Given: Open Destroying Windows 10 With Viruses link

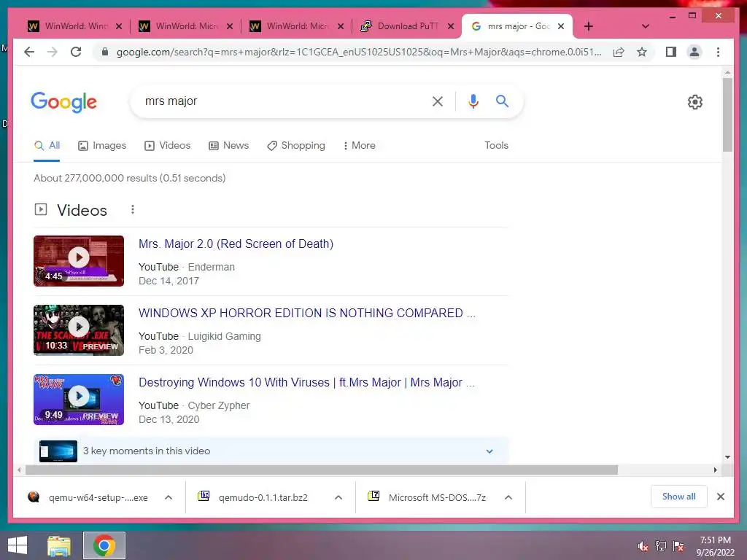Looking at the screenshot, I should 306,382.
